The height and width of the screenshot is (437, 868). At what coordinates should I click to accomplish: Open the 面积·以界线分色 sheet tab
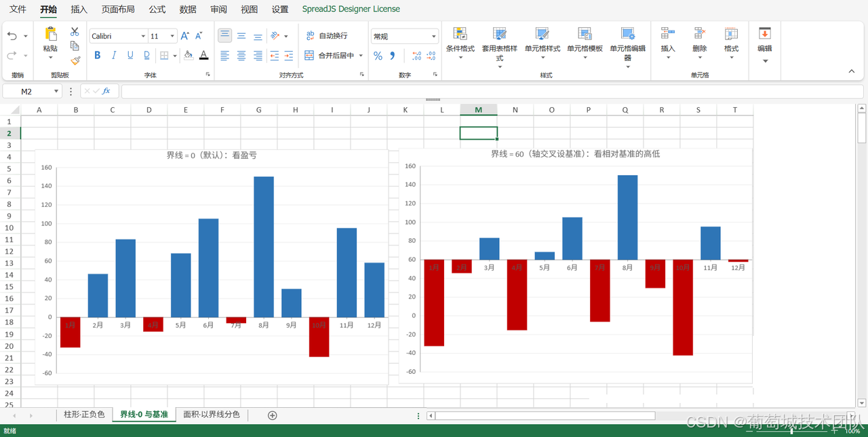212,415
